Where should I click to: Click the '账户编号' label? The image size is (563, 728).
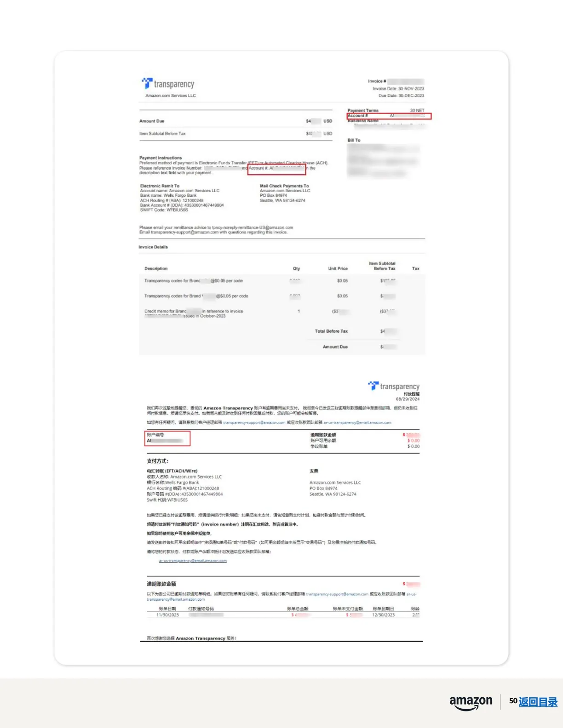(x=155, y=435)
